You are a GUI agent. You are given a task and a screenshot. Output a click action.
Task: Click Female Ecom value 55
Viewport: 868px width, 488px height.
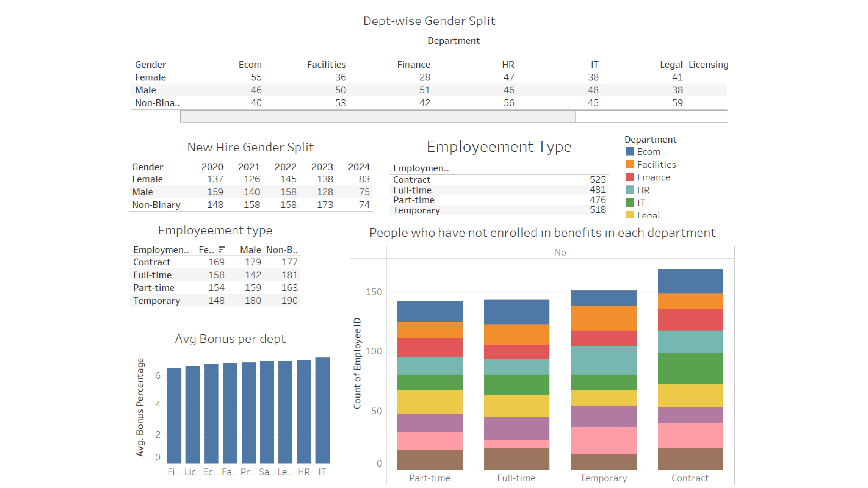tap(256, 77)
